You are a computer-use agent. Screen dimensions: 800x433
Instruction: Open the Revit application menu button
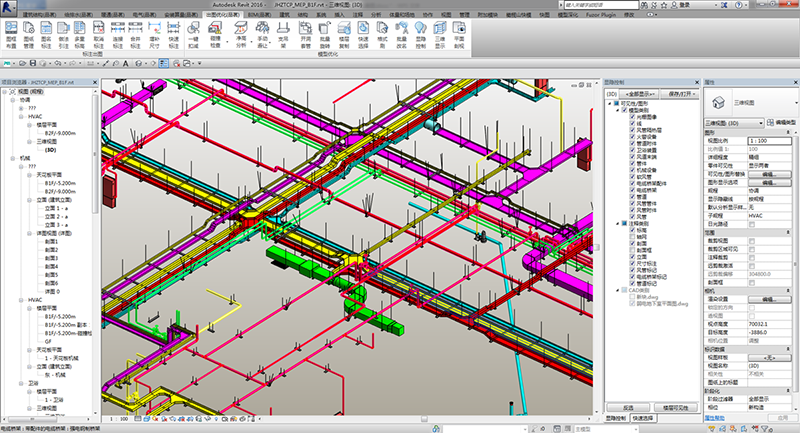tap(8, 5)
